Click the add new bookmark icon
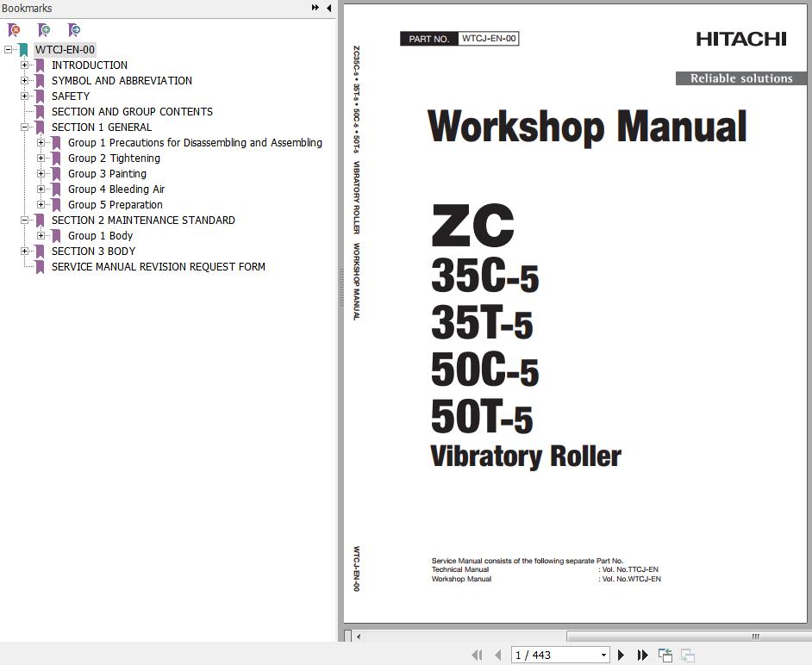The height and width of the screenshot is (665, 812). pos(44,30)
